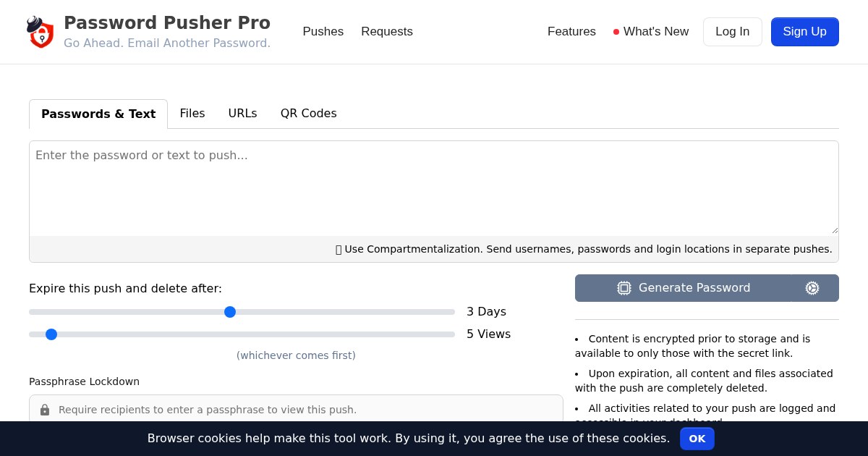Screen dimensions: 868x456
Task: Open the Pushes menu
Action: pyautogui.click(x=323, y=32)
